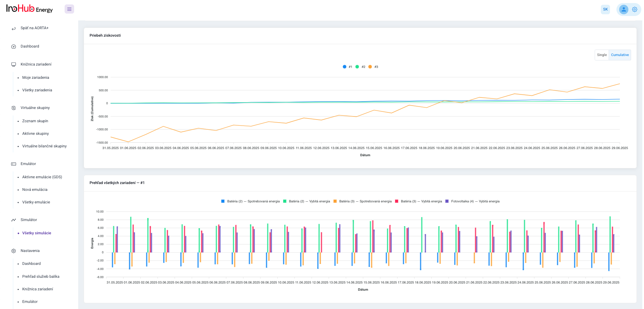This screenshot has width=644, height=309.
Task: Open the Dashboard via its sidebar icon
Action: (x=13, y=46)
